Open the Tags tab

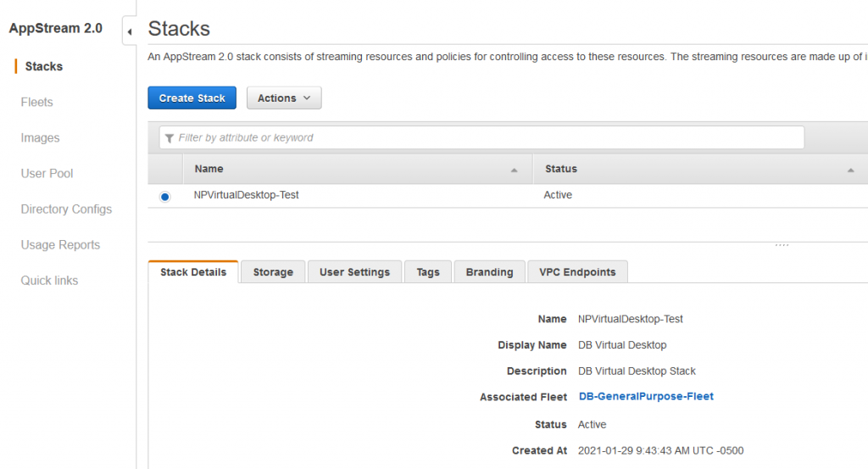point(428,272)
